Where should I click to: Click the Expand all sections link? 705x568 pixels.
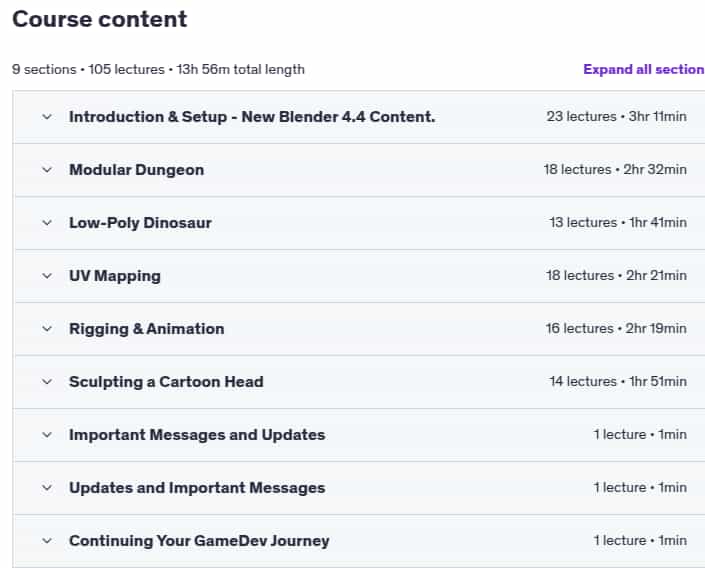[x=644, y=69]
